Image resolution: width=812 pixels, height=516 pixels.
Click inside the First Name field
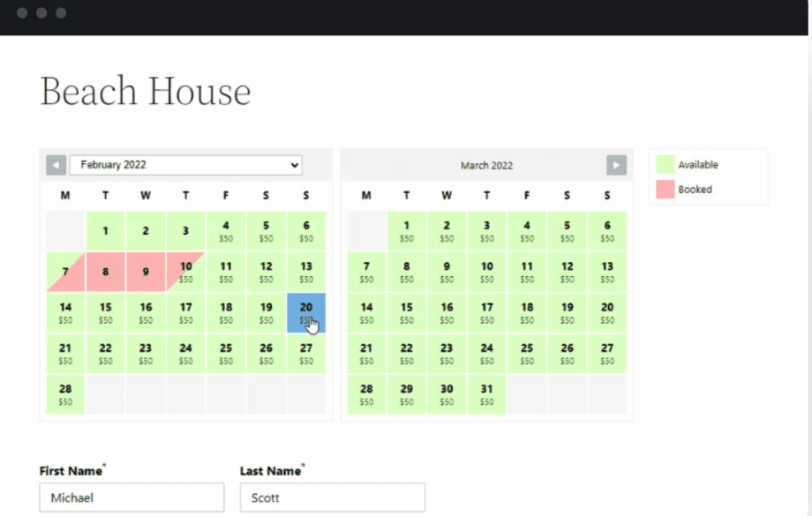132,497
